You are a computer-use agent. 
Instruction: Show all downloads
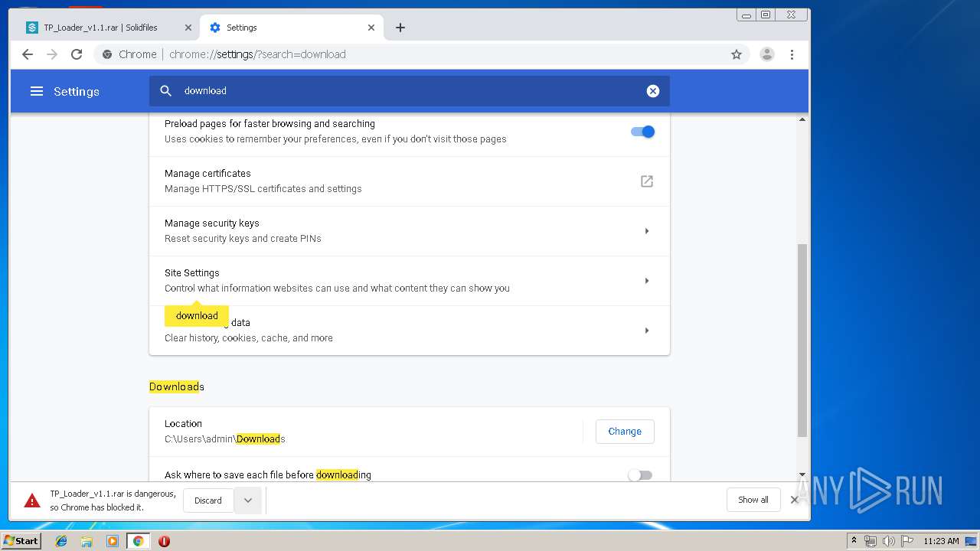(x=753, y=500)
